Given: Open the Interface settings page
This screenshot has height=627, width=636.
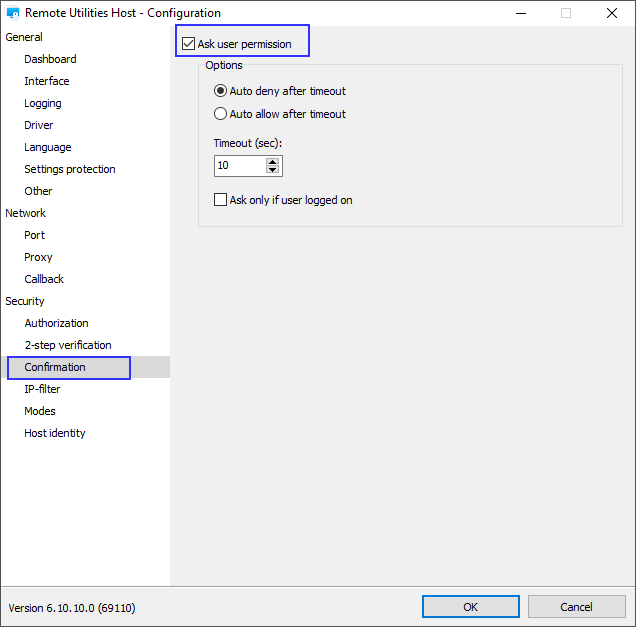Looking at the screenshot, I should [47, 81].
